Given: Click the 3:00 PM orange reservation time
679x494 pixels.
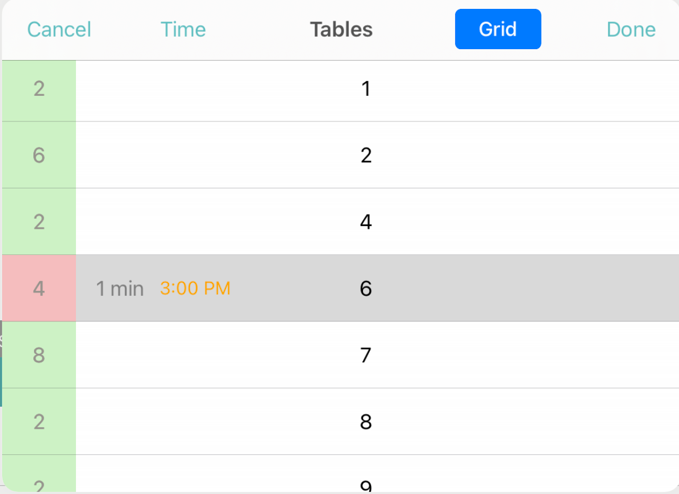Looking at the screenshot, I should 195,288.
